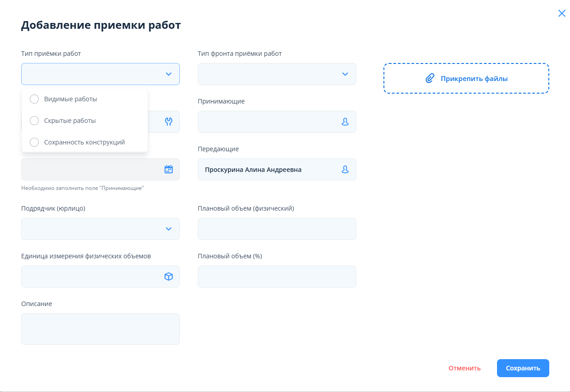
Task: Click the Отменить button
Action: [x=464, y=368]
